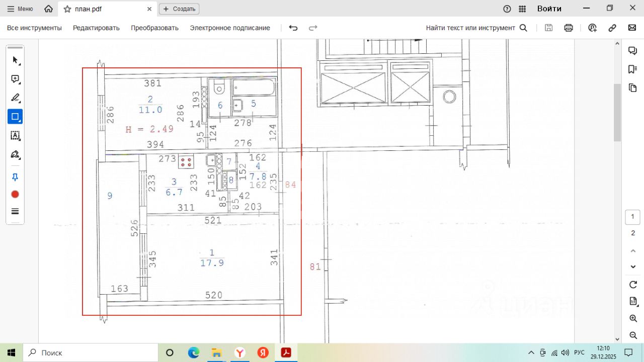
Task: Toggle the rectangle drawing tool
Action: coord(15,117)
